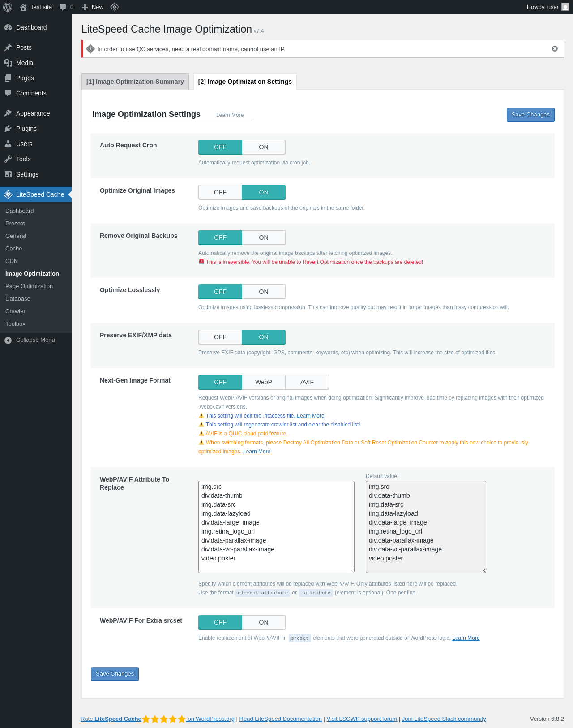Click the LiteSpeed diamond icon in admin bar
573x728 pixels.
115,7
